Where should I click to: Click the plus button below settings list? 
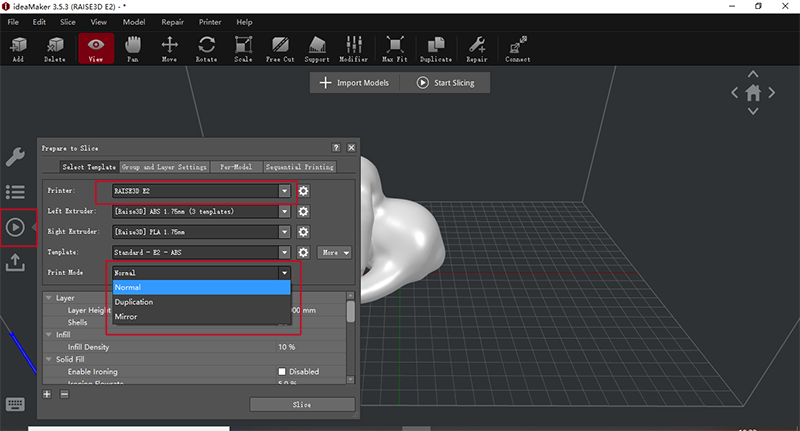pyautogui.click(x=47, y=394)
